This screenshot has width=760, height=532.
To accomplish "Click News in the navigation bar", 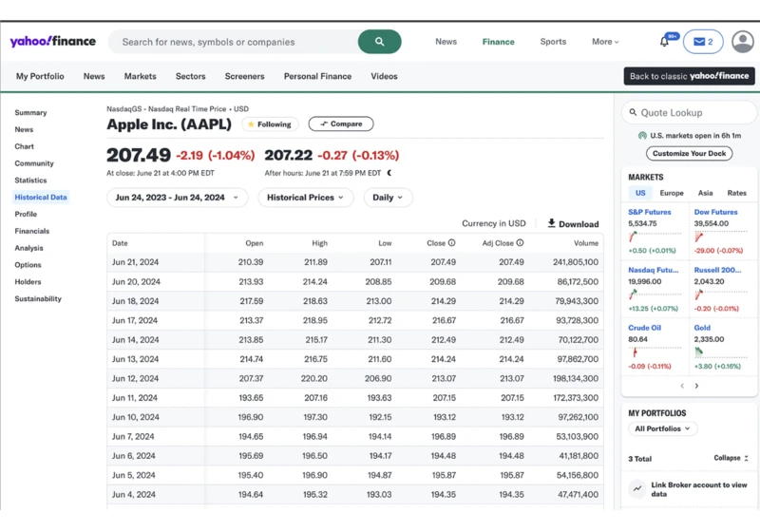I will [94, 76].
